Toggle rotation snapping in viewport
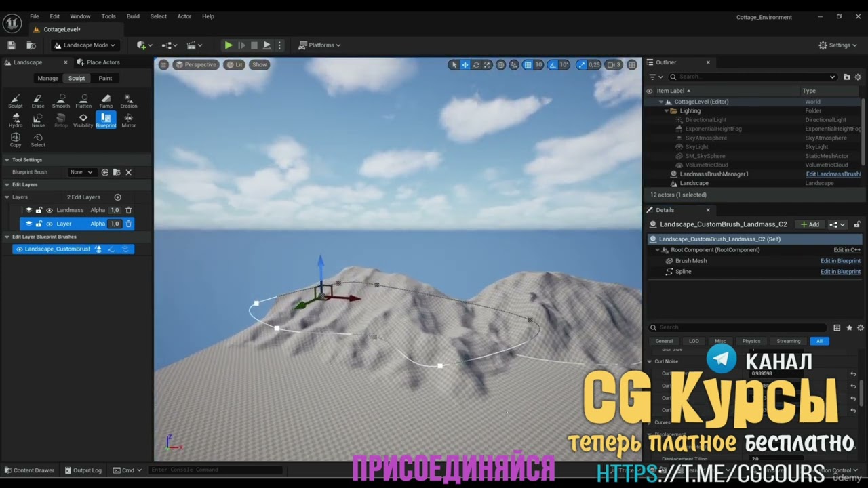This screenshot has height=488, width=868. click(553, 65)
